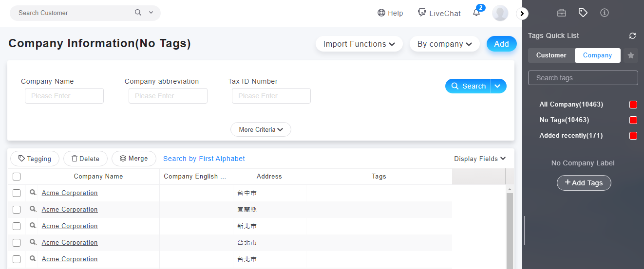
Task: Toggle the select-all header checkbox
Action: coord(17,177)
